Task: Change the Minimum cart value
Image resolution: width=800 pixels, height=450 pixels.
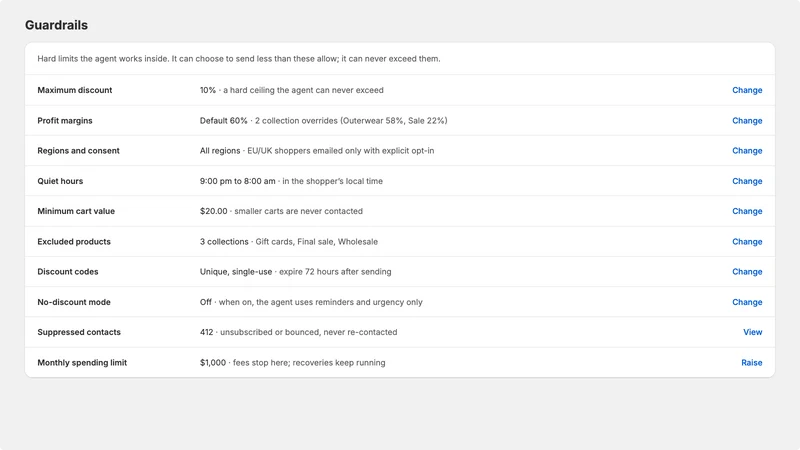Action: point(747,211)
